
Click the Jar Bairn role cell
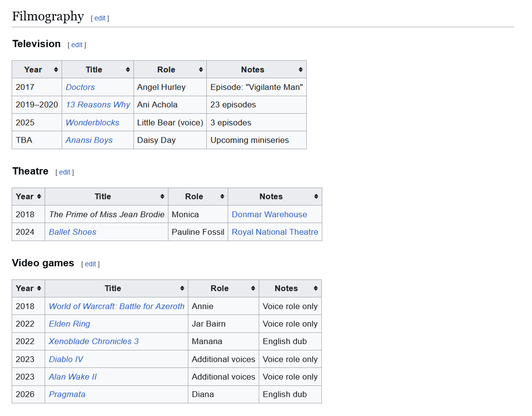(223, 324)
